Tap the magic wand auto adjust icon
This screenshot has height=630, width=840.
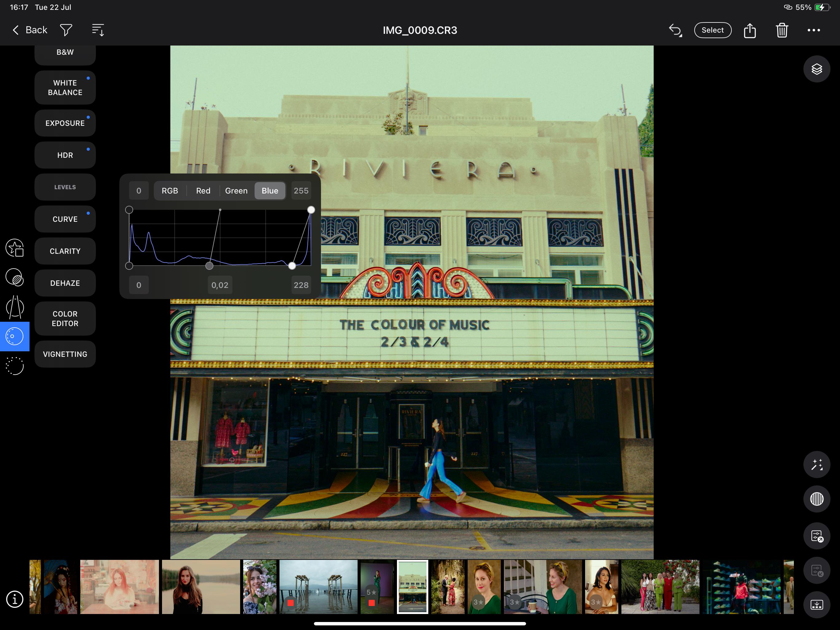[x=816, y=464]
